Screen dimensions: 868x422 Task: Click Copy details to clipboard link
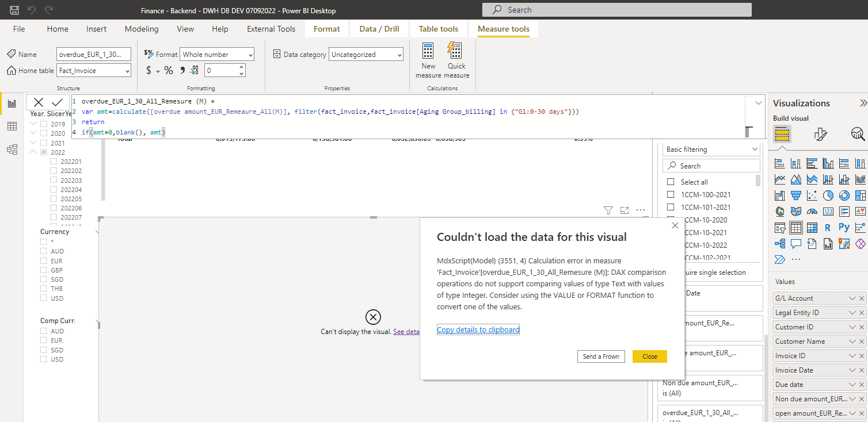tap(478, 330)
